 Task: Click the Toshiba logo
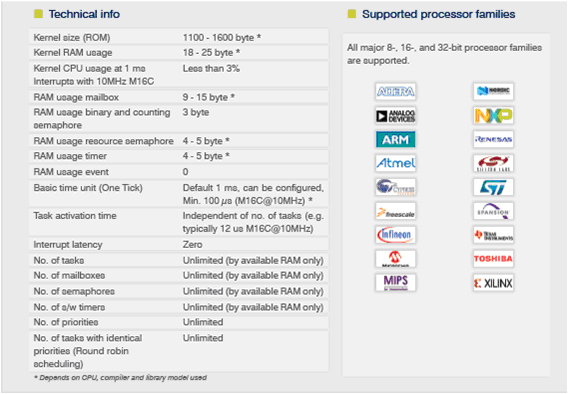[x=493, y=259]
